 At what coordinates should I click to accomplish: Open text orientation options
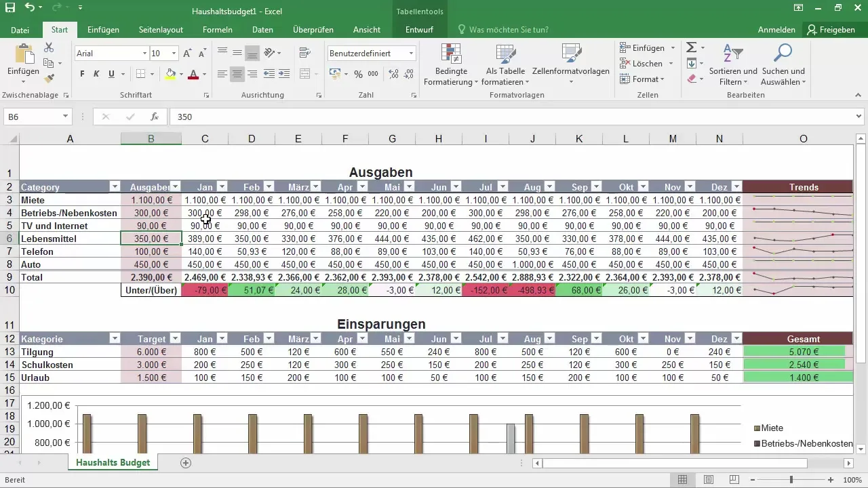tap(269, 53)
